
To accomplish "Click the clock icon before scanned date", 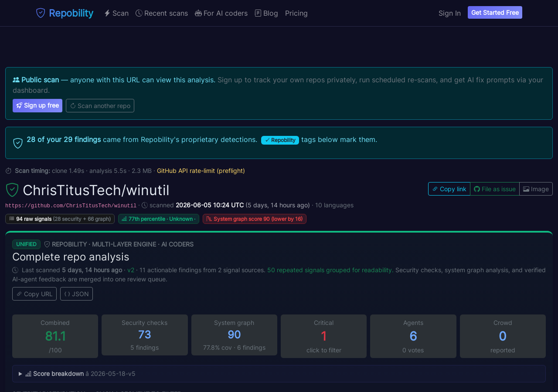I will (145, 205).
